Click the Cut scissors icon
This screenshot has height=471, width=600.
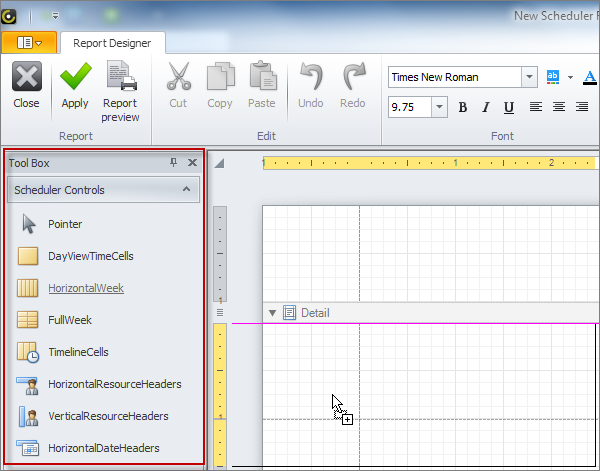(x=178, y=85)
